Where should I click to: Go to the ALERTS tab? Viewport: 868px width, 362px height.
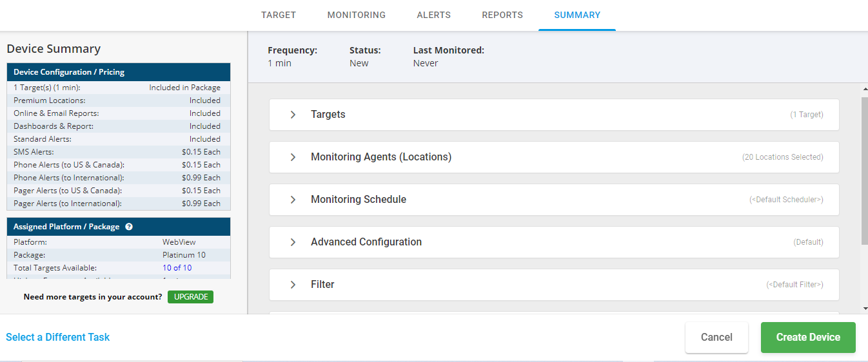point(434,15)
